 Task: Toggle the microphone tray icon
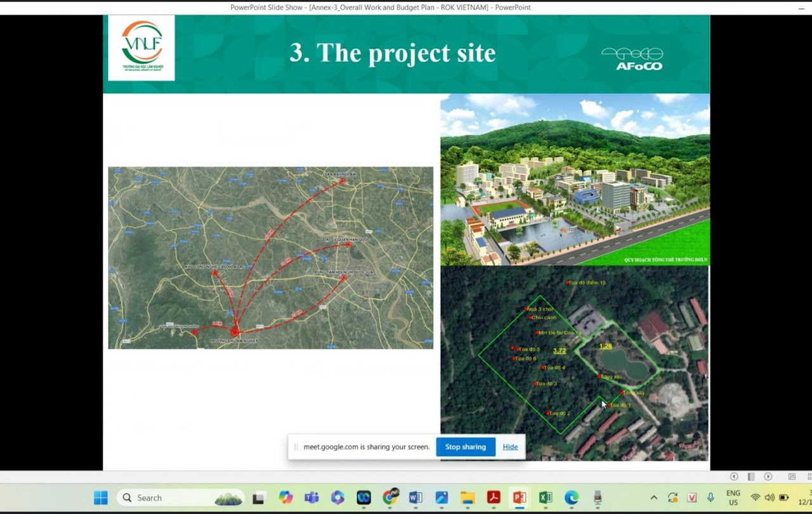[x=710, y=498]
